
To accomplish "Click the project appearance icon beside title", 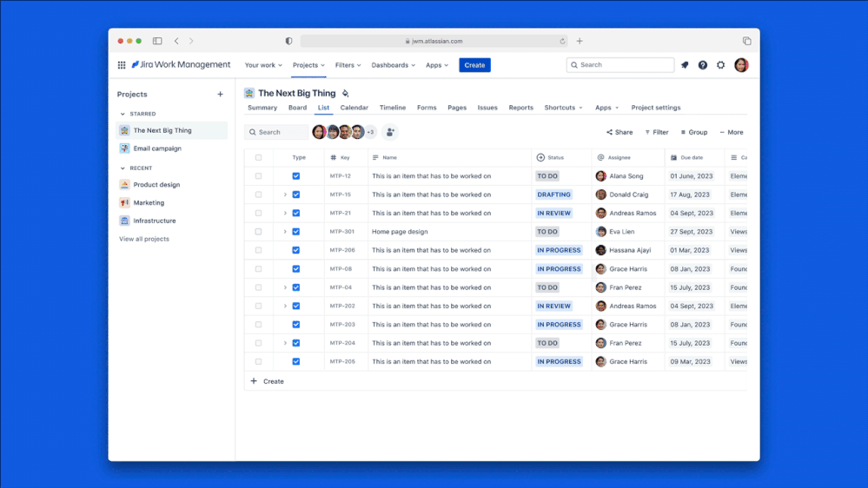I will (x=346, y=93).
